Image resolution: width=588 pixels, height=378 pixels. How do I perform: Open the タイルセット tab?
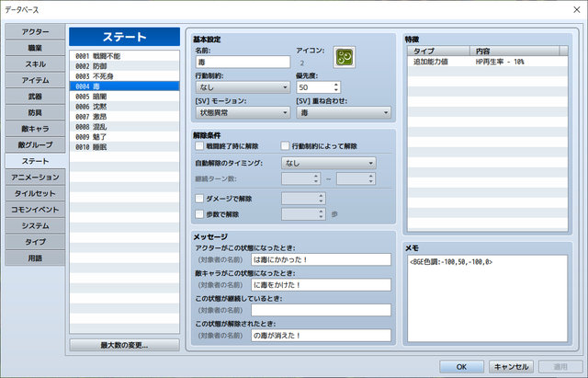pyautogui.click(x=35, y=193)
